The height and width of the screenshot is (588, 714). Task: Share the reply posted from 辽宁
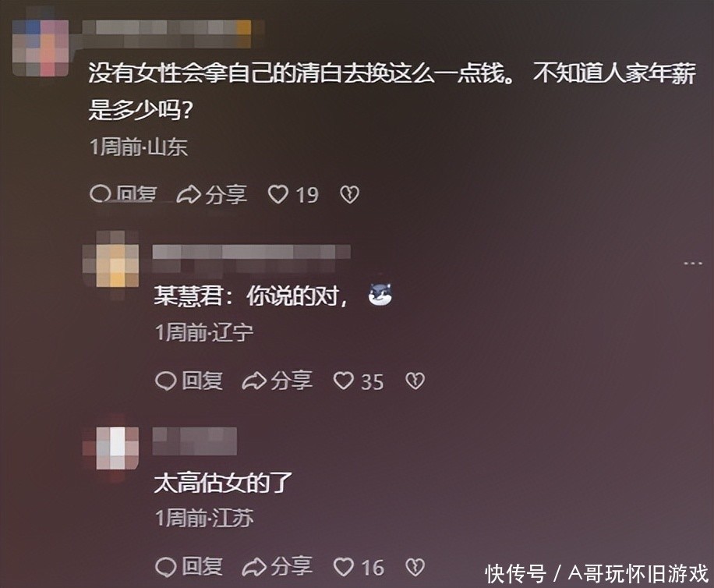click(277, 381)
